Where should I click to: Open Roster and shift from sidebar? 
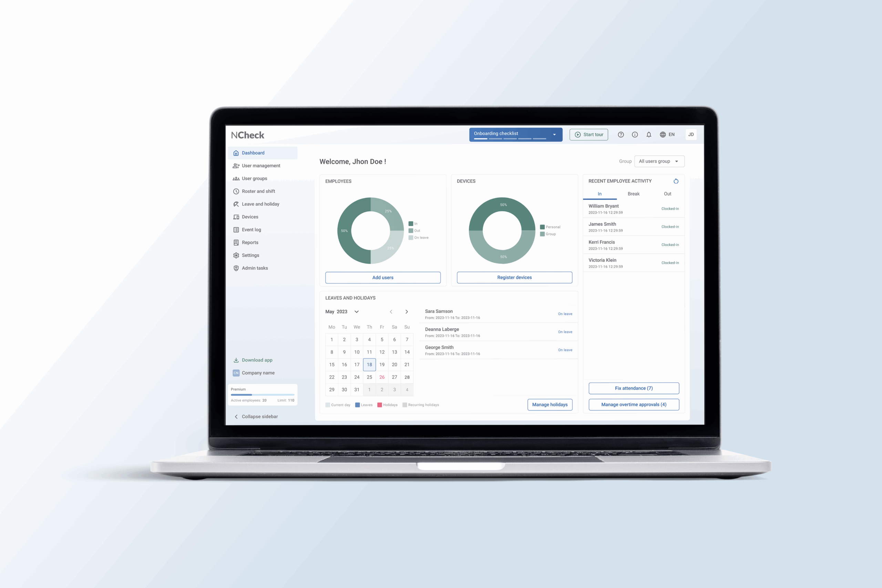point(258,191)
